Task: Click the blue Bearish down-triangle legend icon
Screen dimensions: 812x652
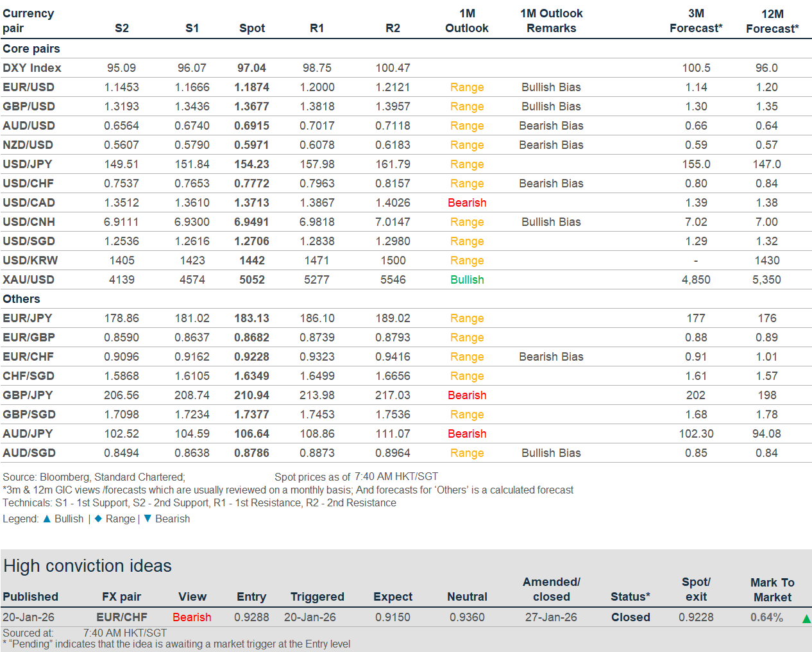Action: [x=148, y=519]
